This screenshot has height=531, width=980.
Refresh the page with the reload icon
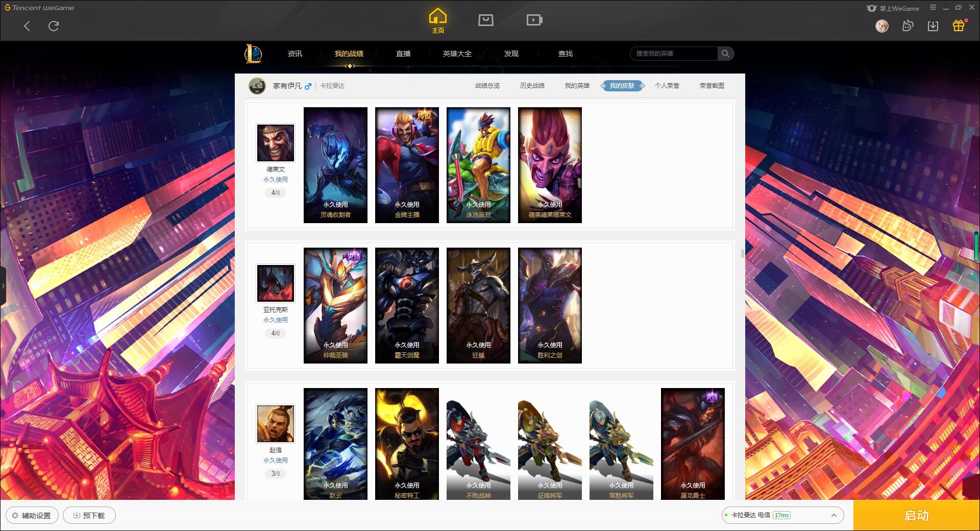click(54, 26)
